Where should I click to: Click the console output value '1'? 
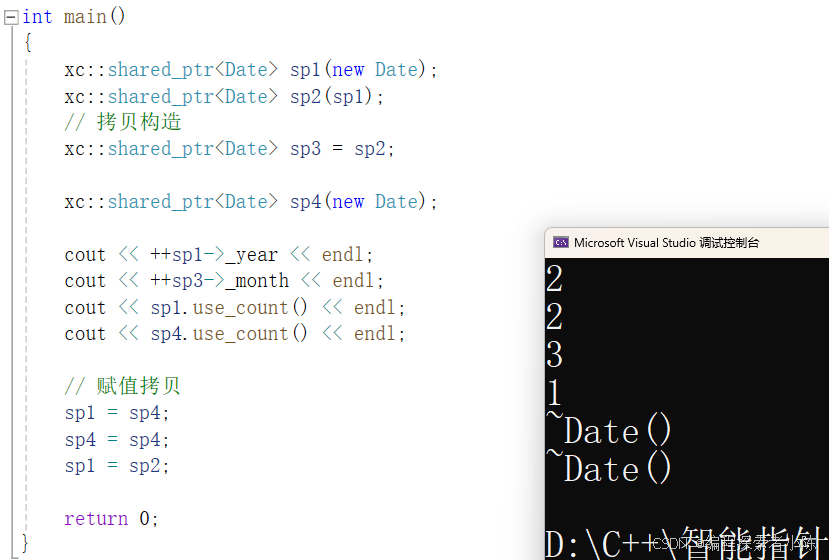click(554, 393)
